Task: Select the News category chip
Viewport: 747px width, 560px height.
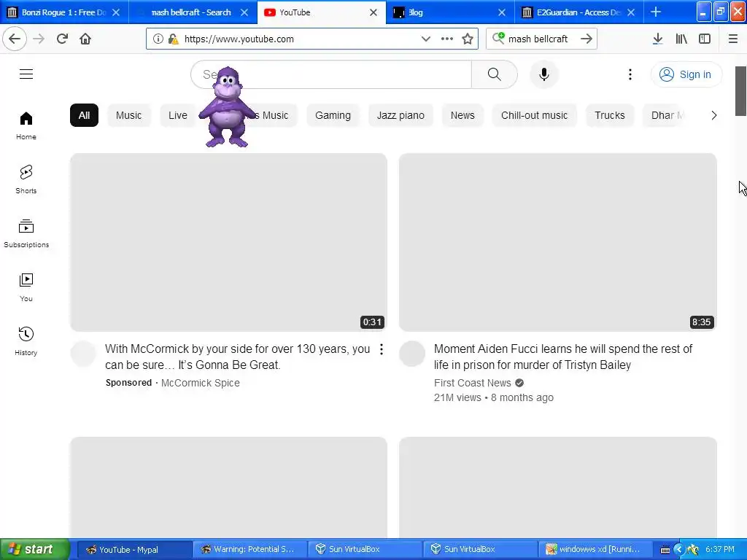Action: tap(462, 115)
